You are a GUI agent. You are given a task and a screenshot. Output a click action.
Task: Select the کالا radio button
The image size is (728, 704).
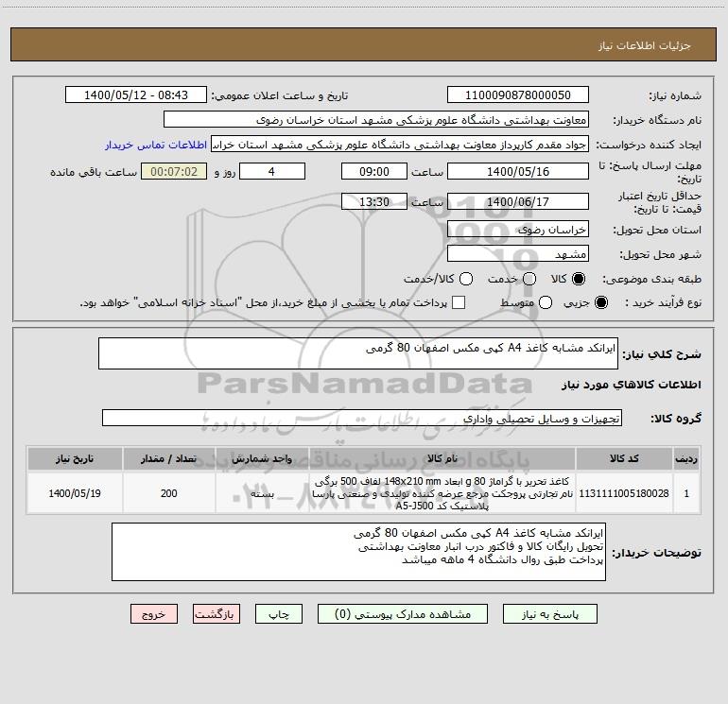click(x=579, y=279)
